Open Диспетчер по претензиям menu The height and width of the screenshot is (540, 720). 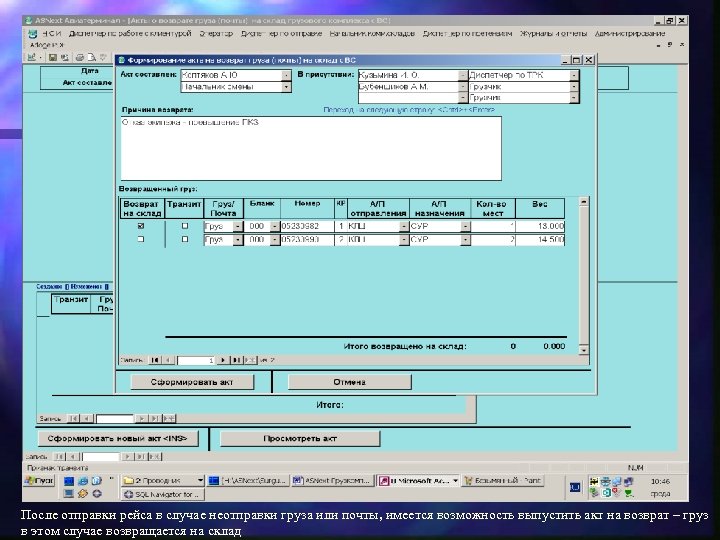(467, 34)
